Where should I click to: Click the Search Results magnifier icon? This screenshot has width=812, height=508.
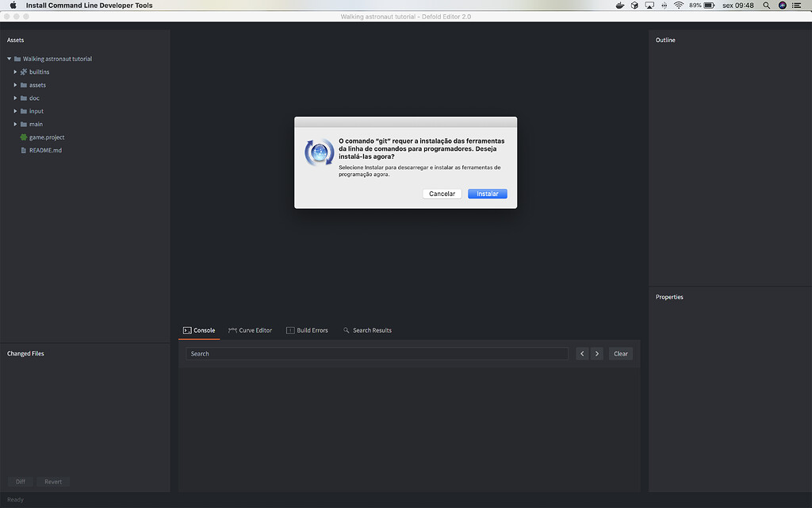point(345,330)
